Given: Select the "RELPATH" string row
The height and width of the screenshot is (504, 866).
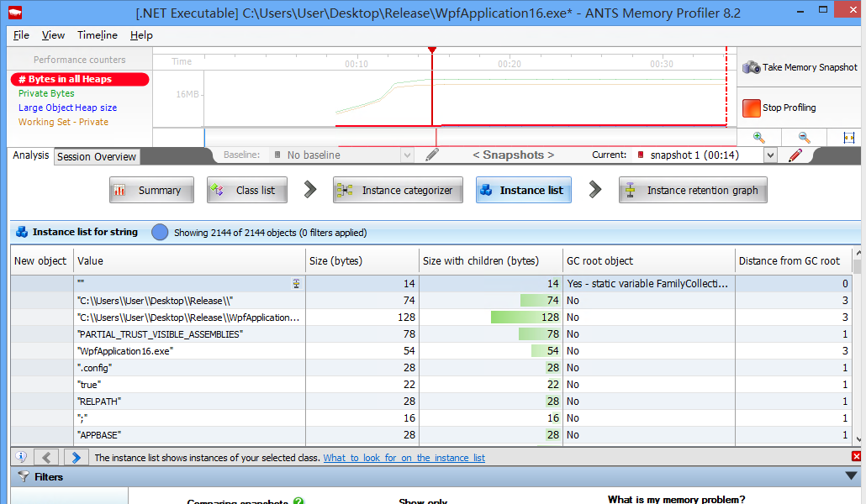Looking at the screenshot, I should coord(430,402).
